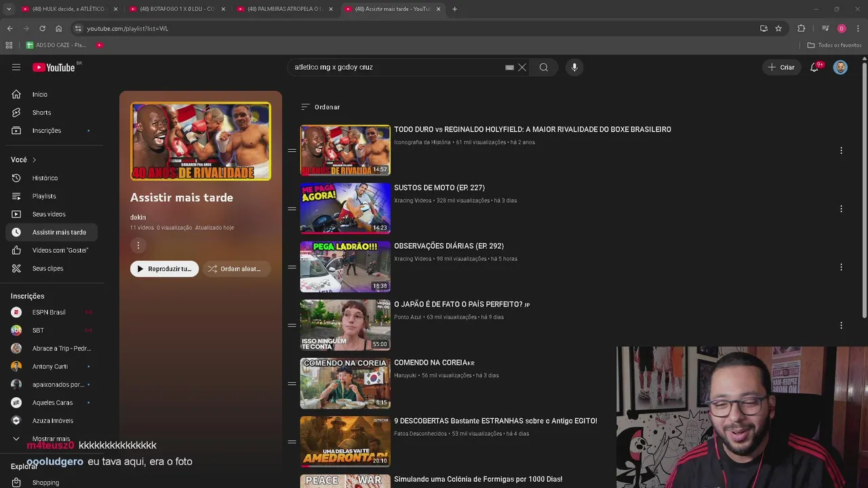The image size is (868, 488).
Task: Open ADS DO CAZE bookmark
Action: click(x=56, y=45)
